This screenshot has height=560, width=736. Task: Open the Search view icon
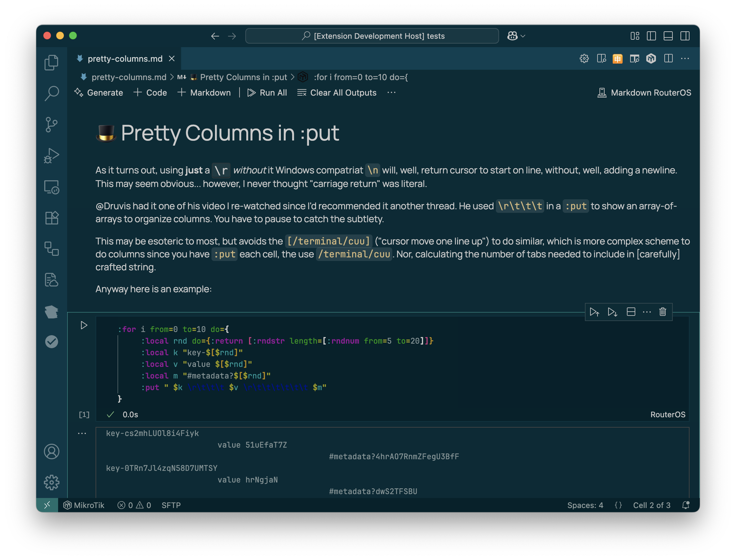(51, 94)
